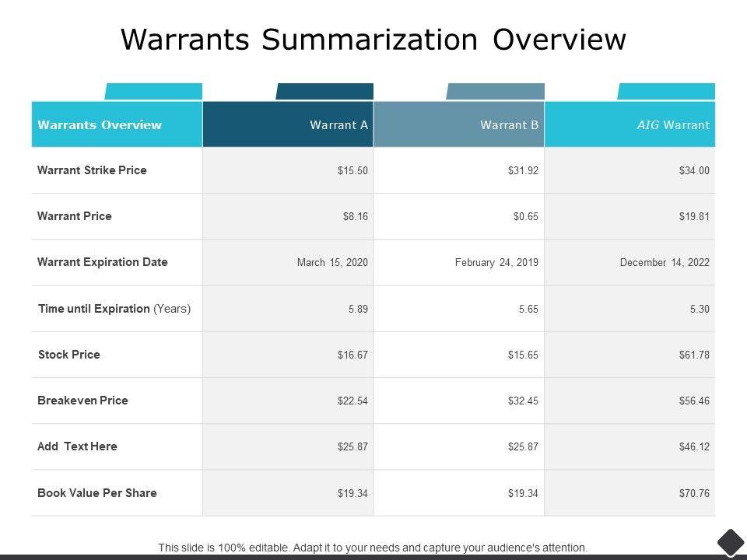Click the slide title Warrants Summarization Overview
The image size is (747, 560).
373,40
